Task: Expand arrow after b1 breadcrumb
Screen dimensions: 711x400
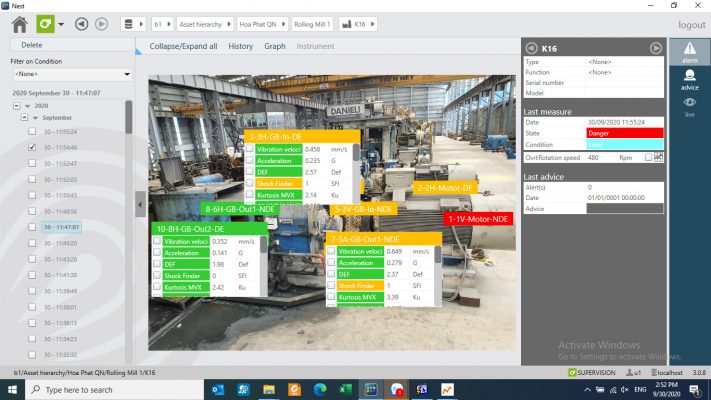Action: click(x=169, y=24)
